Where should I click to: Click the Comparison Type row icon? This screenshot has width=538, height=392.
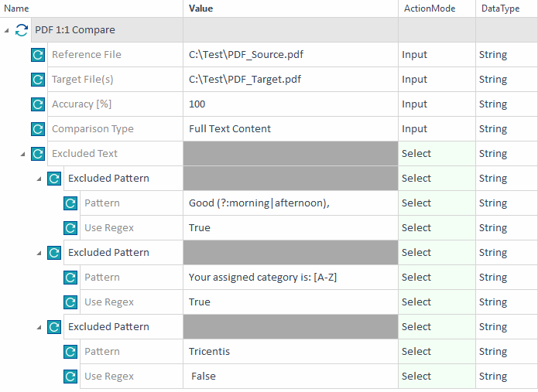click(38, 129)
